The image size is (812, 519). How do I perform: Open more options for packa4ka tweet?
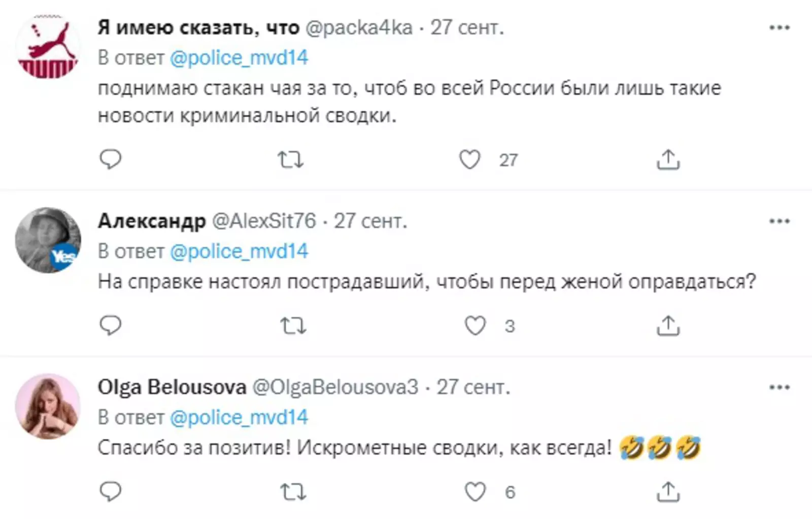[x=780, y=28]
